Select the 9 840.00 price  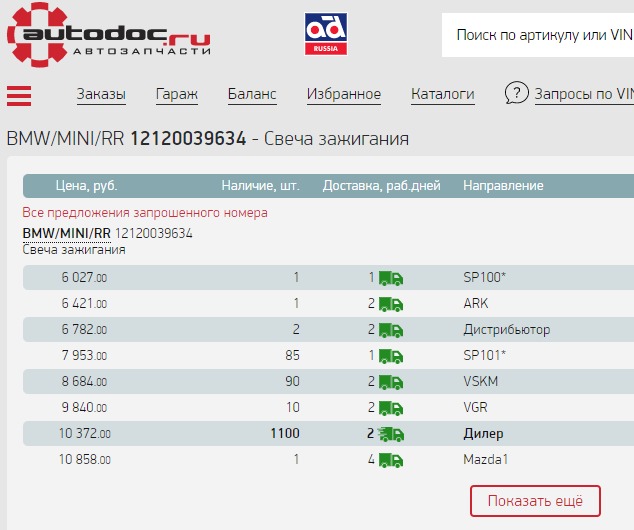click(x=84, y=407)
